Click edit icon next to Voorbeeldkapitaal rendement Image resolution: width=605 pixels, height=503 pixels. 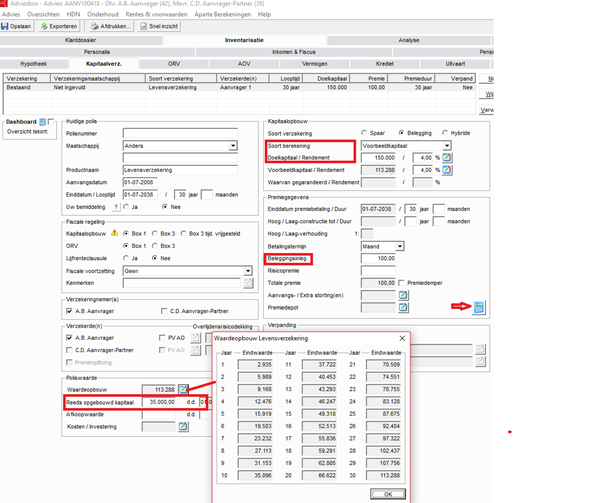[x=446, y=170]
